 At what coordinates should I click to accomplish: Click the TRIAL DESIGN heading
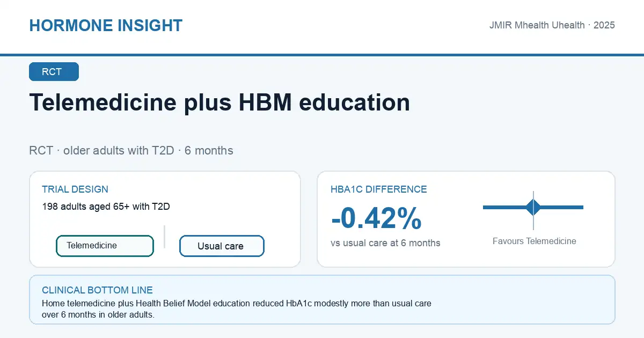coord(75,189)
